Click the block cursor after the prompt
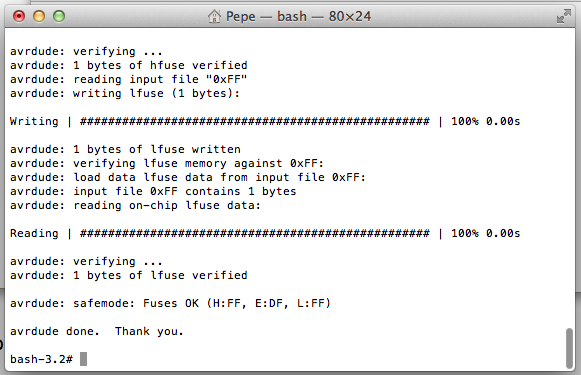Viewport: 581px width, 375px height. click(x=83, y=359)
